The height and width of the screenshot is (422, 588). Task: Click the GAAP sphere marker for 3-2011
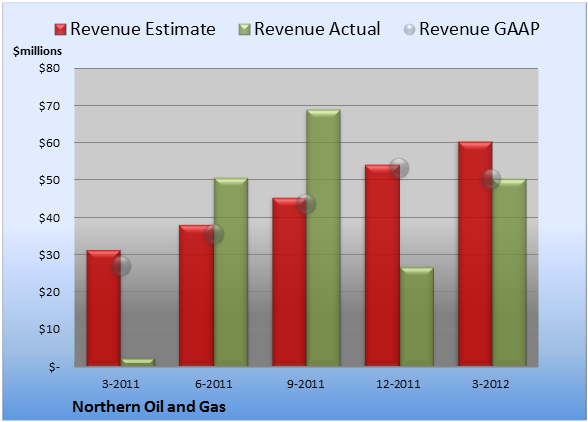click(x=121, y=266)
